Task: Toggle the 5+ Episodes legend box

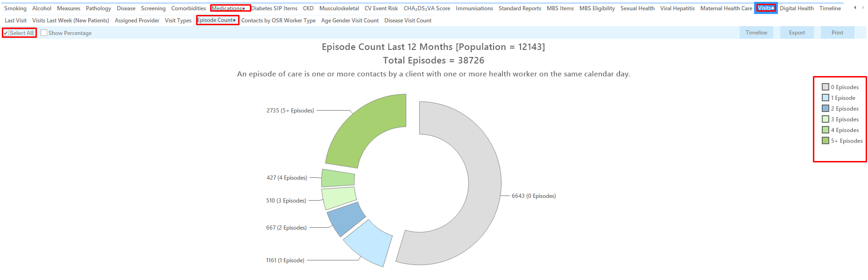Action: 826,140
